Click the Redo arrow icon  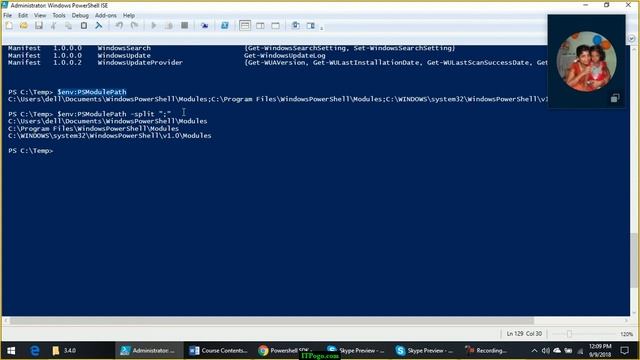(x=134, y=26)
